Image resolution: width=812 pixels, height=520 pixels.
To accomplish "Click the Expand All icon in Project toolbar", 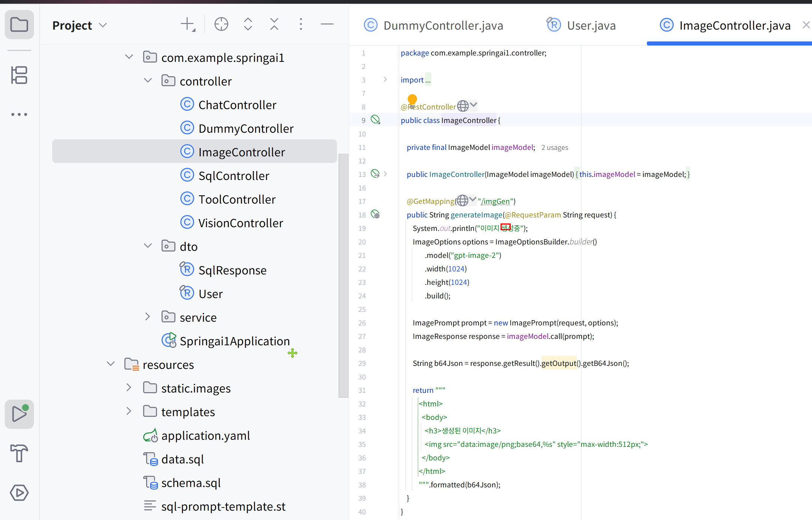I will pyautogui.click(x=248, y=24).
